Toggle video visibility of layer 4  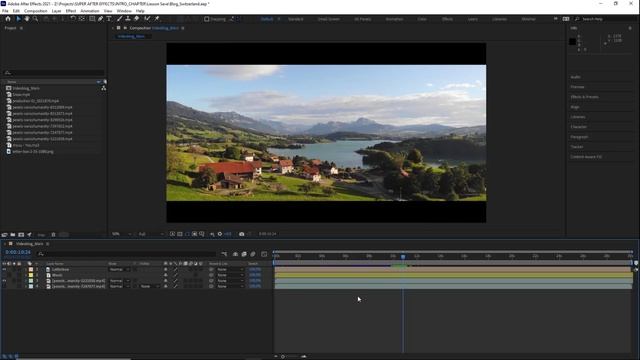point(4,287)
